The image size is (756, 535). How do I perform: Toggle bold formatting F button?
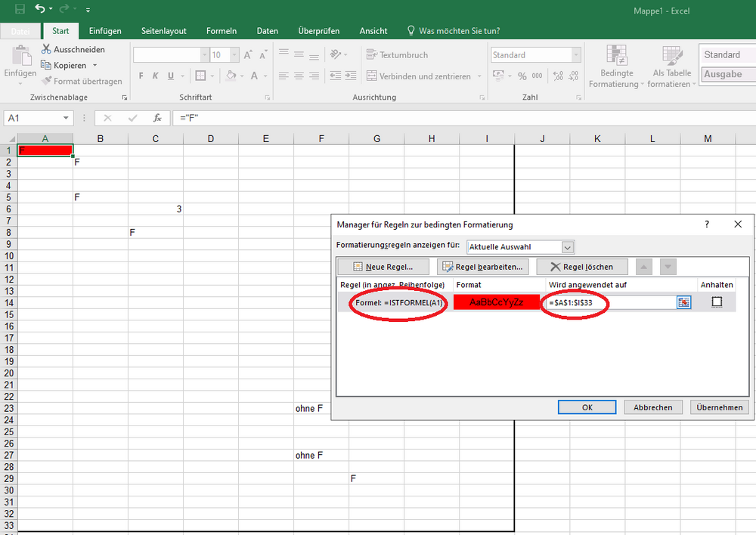(x=141, y=76)
